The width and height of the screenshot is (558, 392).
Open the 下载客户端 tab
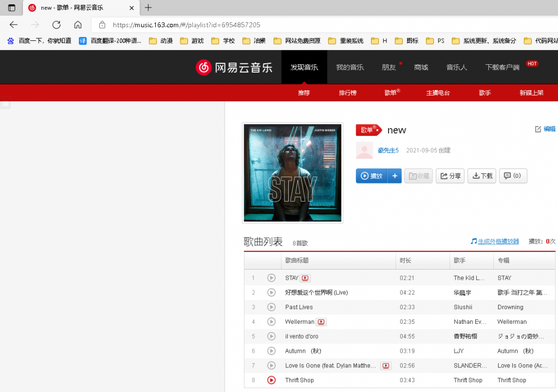(502, 67)
